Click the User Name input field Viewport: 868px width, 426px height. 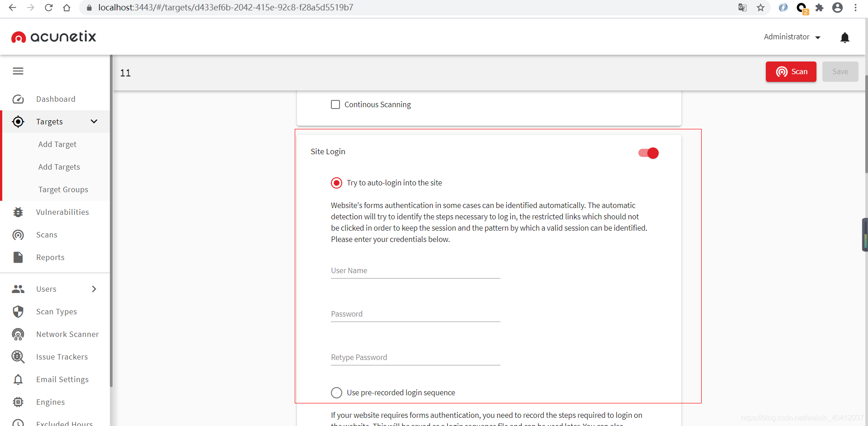coord(415,270)
